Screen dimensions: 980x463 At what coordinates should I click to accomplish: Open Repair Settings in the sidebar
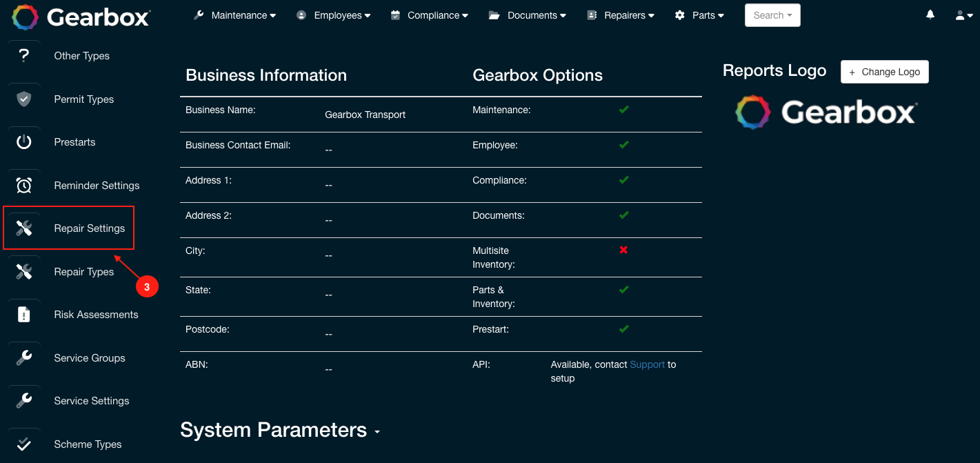pos(90,228)
